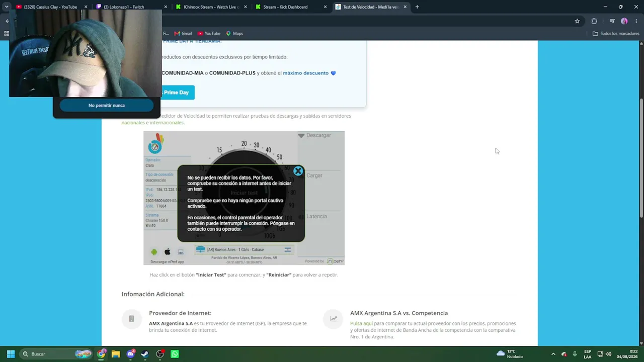Click the competition chart icon
Image resolution: width=644 pixels, height=362 pixels.
click(x=333, y=319)
